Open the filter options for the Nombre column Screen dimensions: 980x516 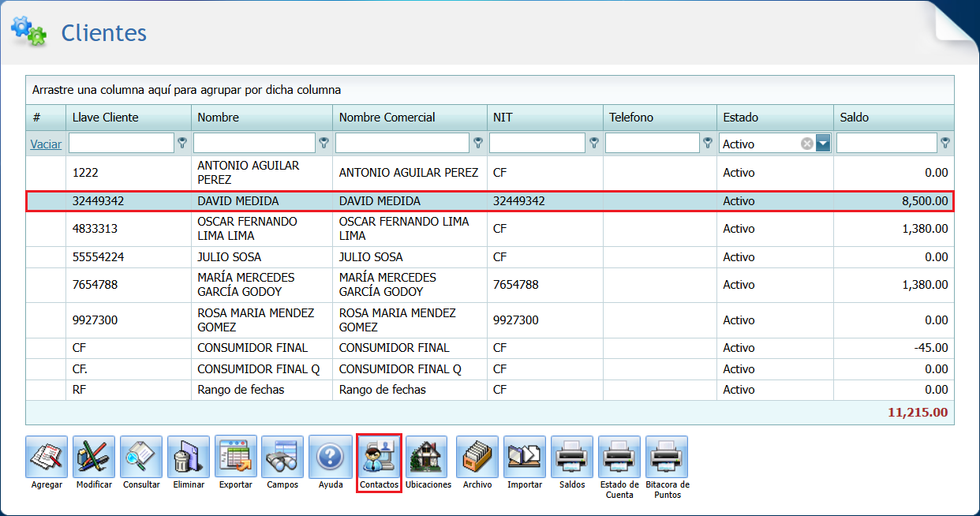[324, 143]
